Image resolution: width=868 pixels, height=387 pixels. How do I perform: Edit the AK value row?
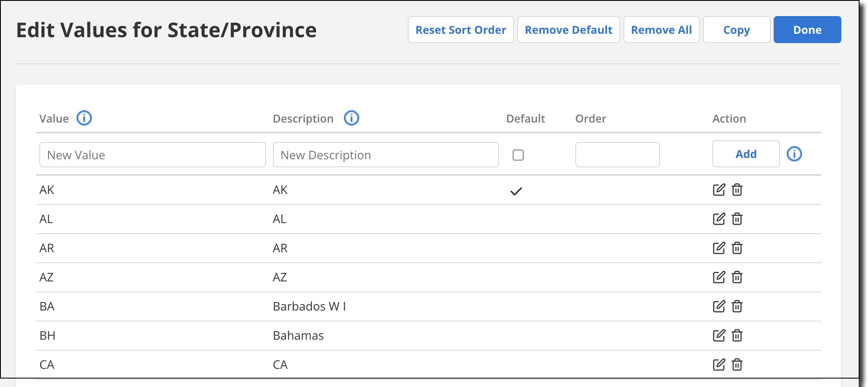point(719,190)
